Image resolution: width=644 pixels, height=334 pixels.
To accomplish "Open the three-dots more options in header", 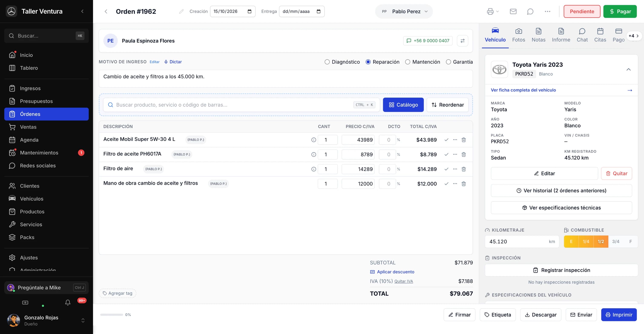I will pyautogui.click(x=547, y=11).
